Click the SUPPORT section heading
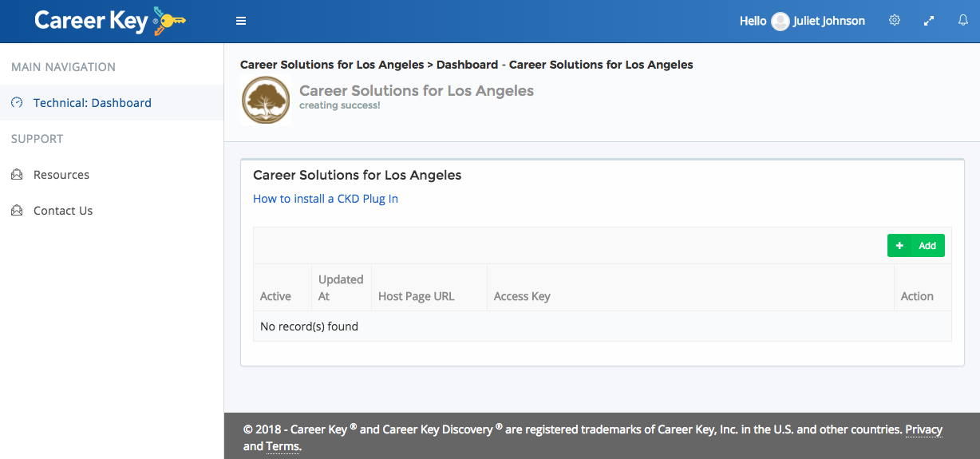 point(38,139)
